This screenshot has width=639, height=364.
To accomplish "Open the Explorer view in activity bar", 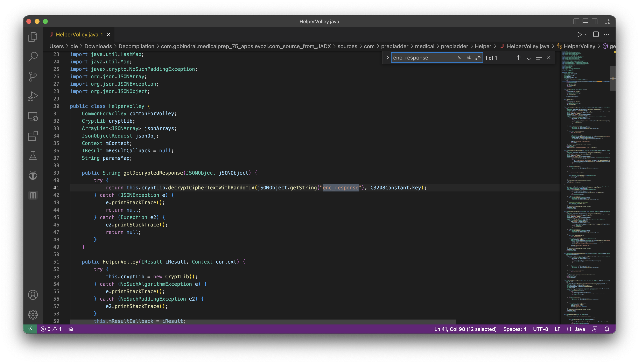I will point(33,37).
